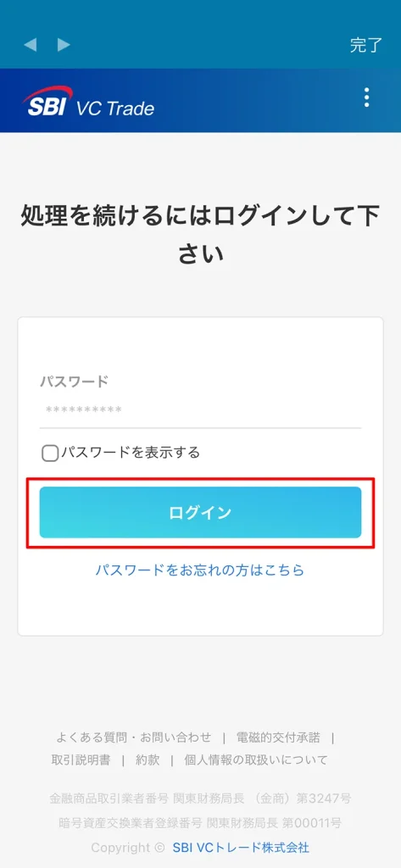Tap the browser forward arrow

[x=64, y=45]
